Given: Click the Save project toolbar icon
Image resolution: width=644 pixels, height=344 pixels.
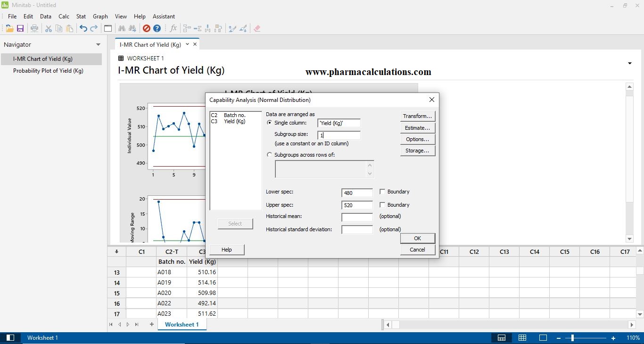Looking at the screenshot, I should click(20, 28).
